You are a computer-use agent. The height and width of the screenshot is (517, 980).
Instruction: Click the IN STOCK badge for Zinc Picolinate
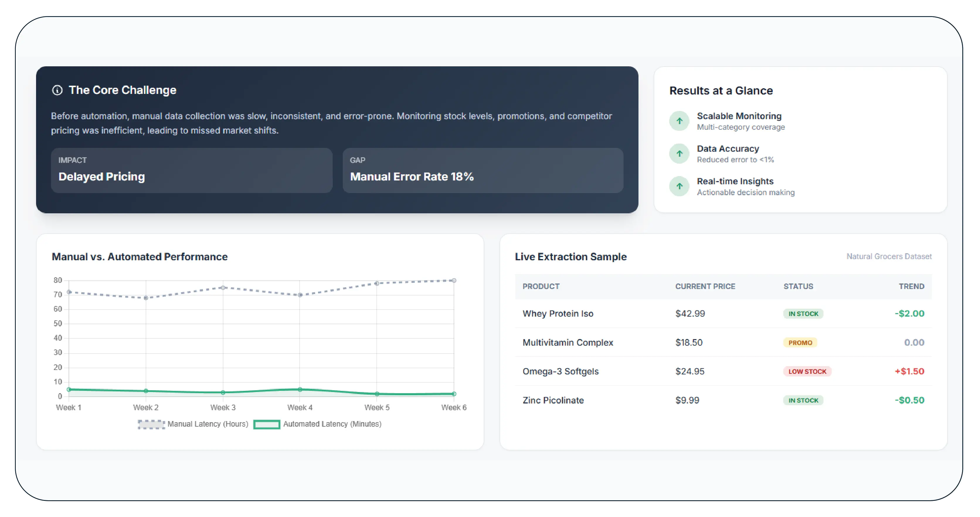tap(803, 401)
